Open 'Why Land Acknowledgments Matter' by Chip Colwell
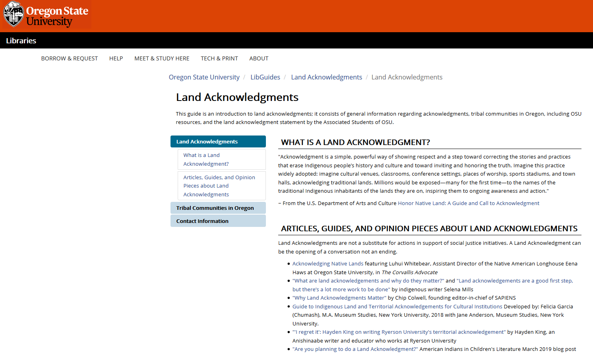The width and height of the screenshot is (593, 364). point(339,298)
